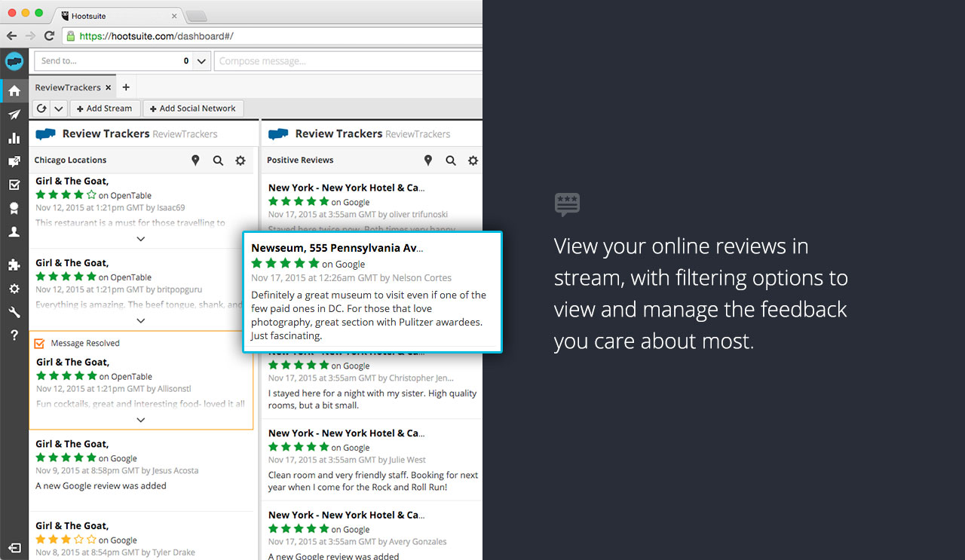Expand the resolved review by Allisonstl

coord(141,420)
